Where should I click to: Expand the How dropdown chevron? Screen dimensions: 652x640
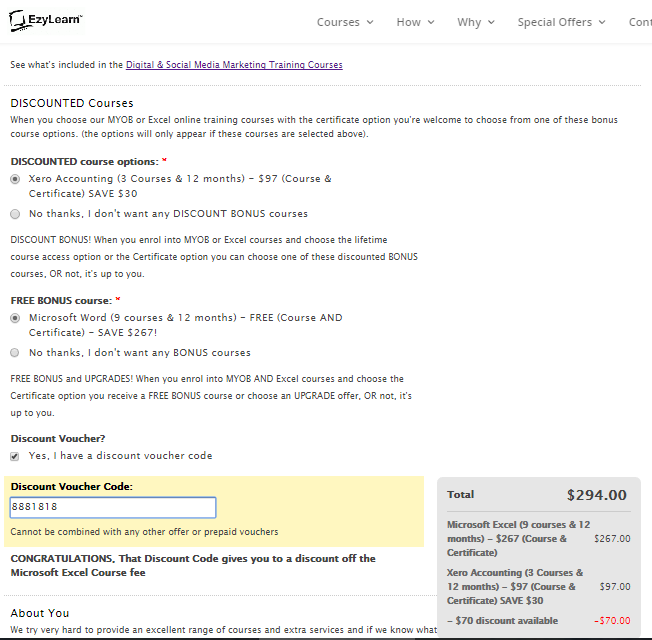431,22
